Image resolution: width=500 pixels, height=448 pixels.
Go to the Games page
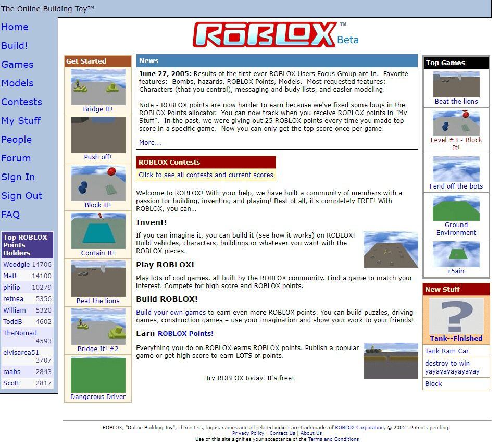tap(17, 65)
